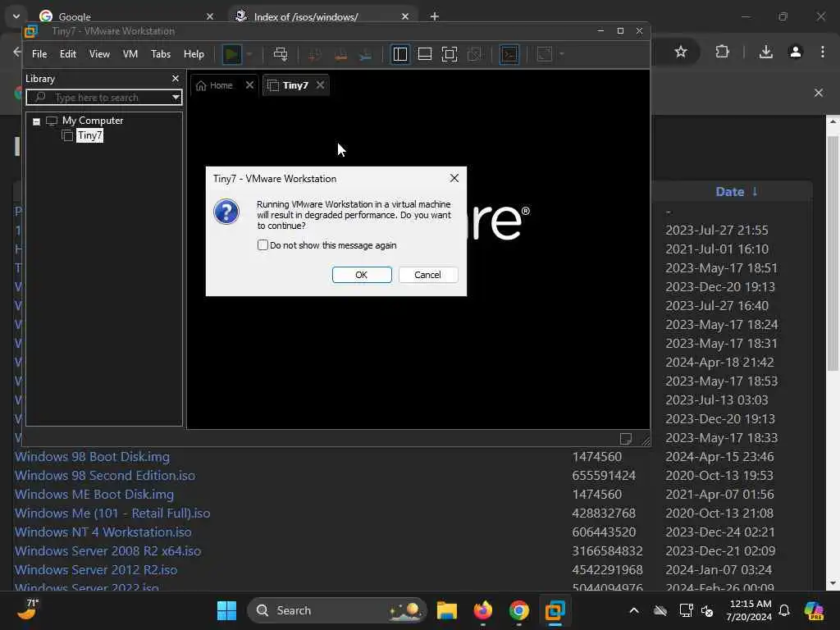The width and height of the screenshot is (840, 630).
Task: Open Windows Me (101 - Retail Full).iso link
Action: [112, 514]
